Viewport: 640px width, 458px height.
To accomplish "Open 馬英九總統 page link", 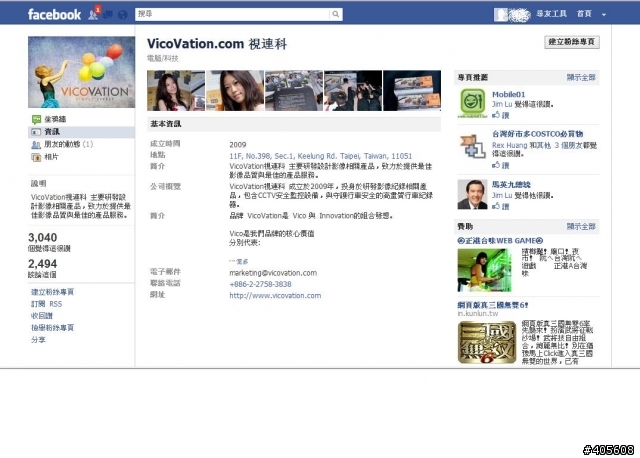I will pyautogui.click(x=511, y=185).
